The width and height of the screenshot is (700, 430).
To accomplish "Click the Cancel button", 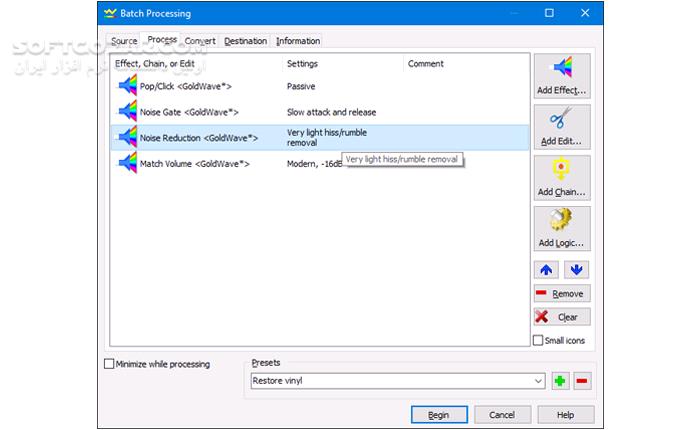I will 502,414.
